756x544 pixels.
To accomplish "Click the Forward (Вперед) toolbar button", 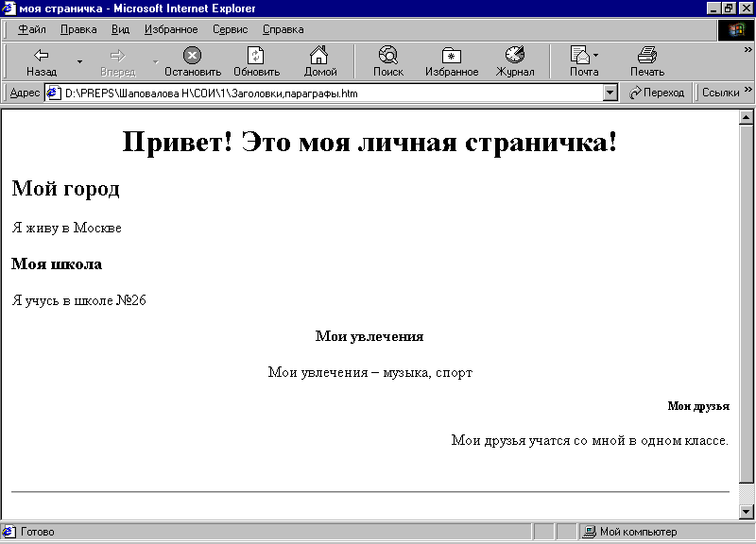I will (x=118, y=61).
